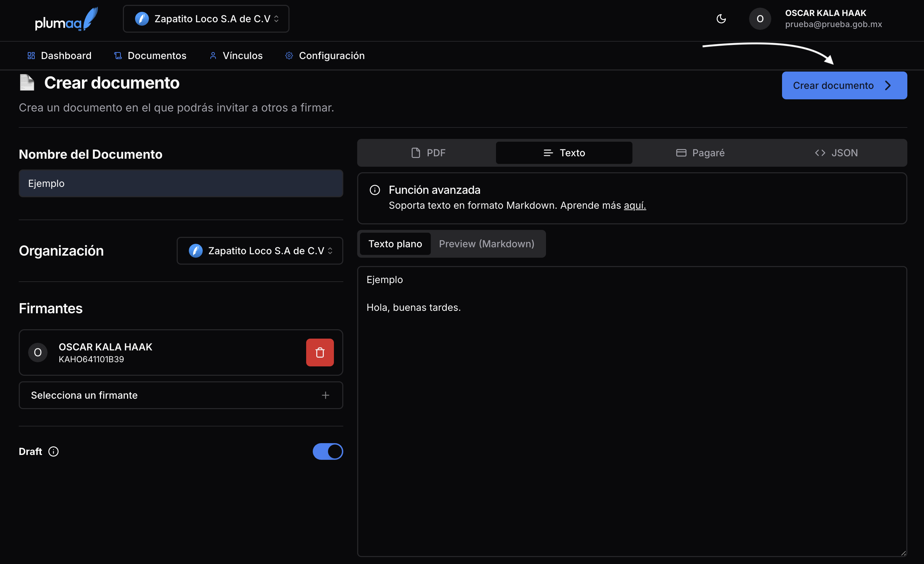
Task: Switch to Preview (Markdown) view
Action: click(486, 244)
